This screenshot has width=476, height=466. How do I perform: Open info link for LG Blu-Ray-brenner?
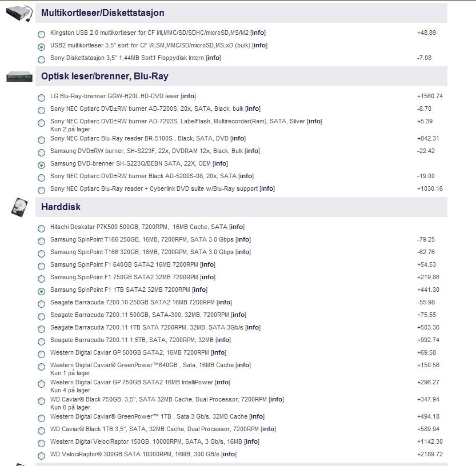click(x=188, y=96)
